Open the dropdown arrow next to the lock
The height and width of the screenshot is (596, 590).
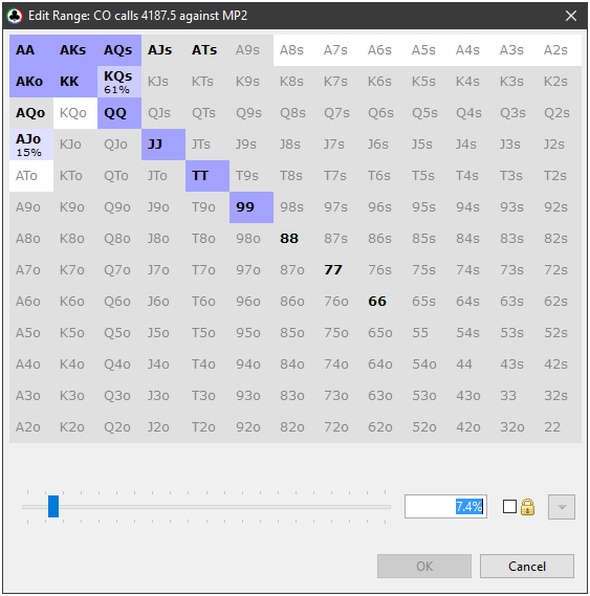(x=561, y=507)
